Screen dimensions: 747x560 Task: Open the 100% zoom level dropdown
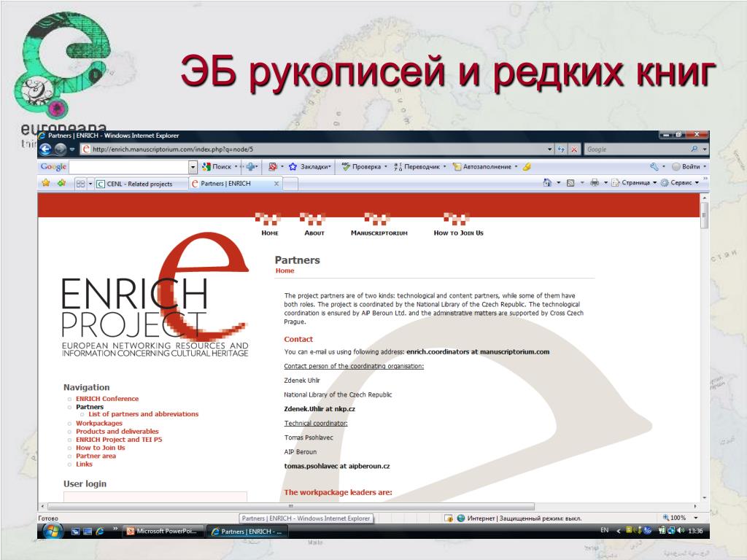[695, 518]
